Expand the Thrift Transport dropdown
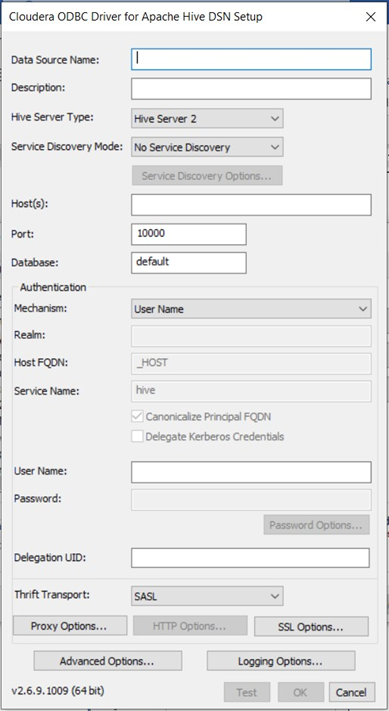This screenshot has width=389, height=711. pos(207,596)
